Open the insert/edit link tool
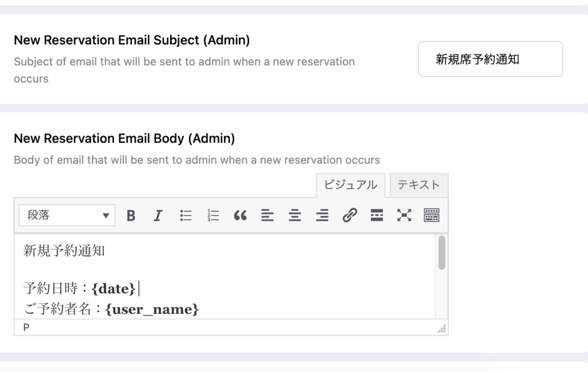Viewport: 588px width, 372px height. point(349,216)
